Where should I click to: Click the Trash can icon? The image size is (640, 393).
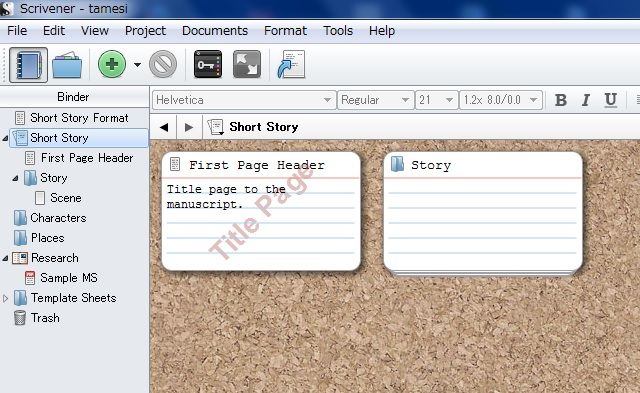click(20, 318)
